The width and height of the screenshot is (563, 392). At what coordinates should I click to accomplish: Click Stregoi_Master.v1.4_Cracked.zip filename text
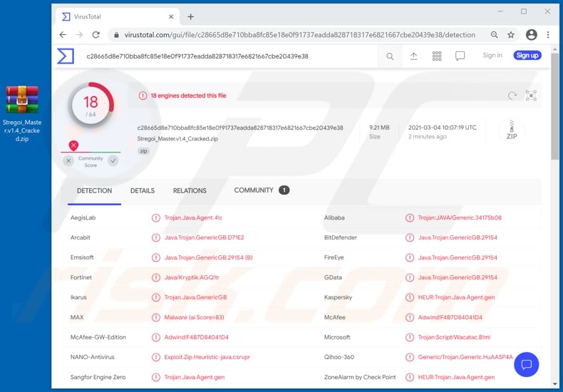coord(177,138)
